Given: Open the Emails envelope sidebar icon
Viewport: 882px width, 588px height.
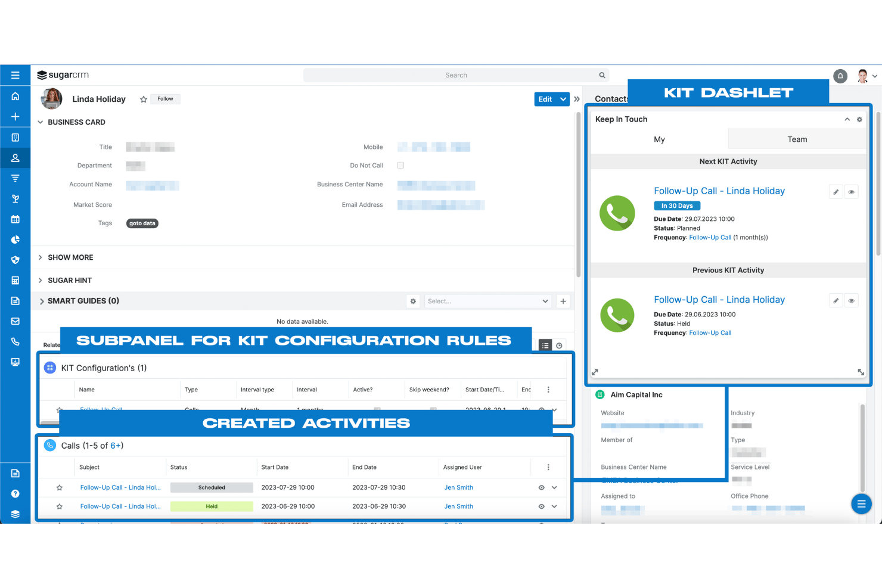Looking at the screenshot, I should [x=15, y=321].
